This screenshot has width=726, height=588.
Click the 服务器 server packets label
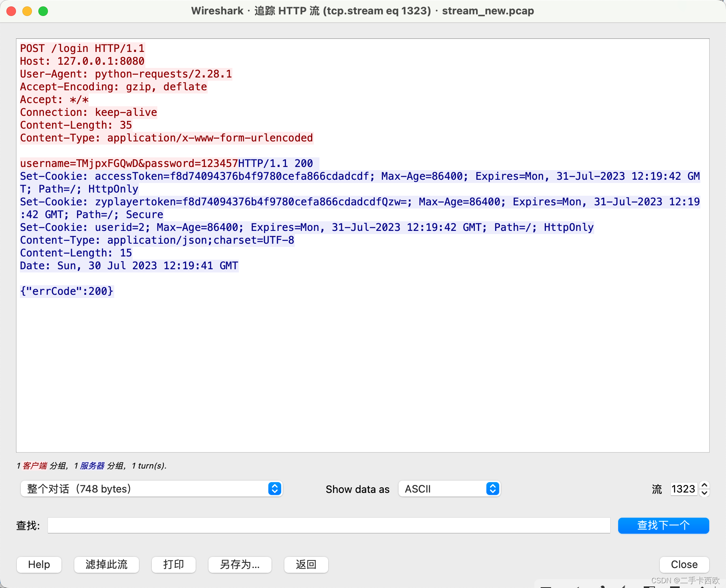click(x=92, y=466)
